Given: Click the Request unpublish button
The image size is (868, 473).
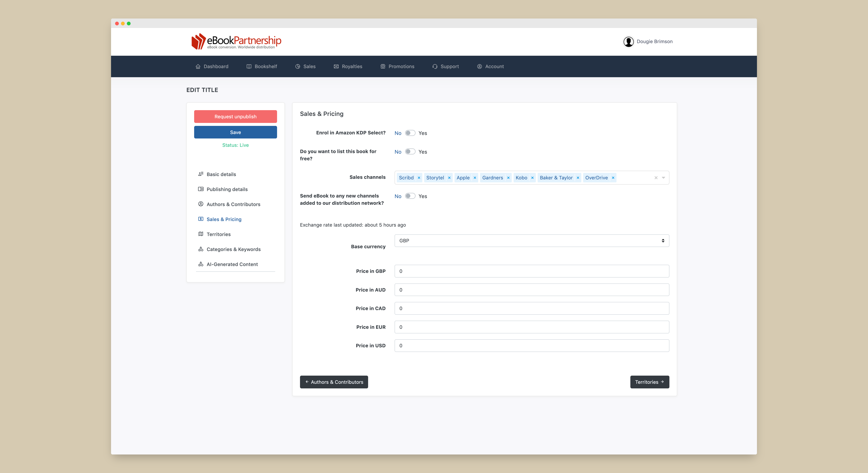Looking at the screenshot, I should [x=235, y=116].
